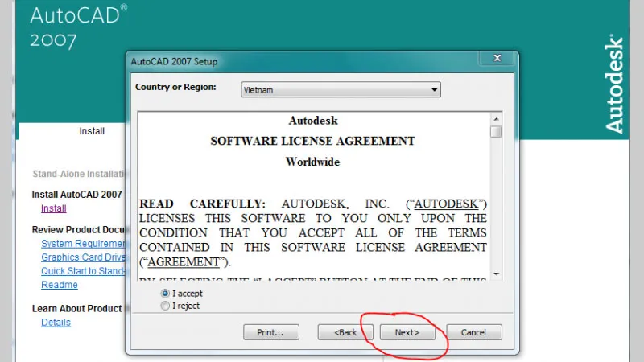Open the Readme link

[x=60, y=285]
